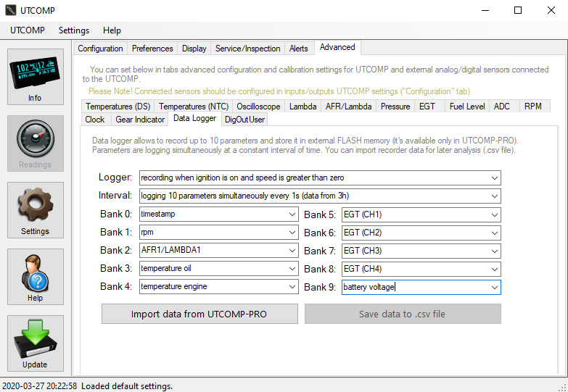Screen dimensions: 568x392
Task: Switch to the Alerts tab
Action: click(x=298, y=49)
